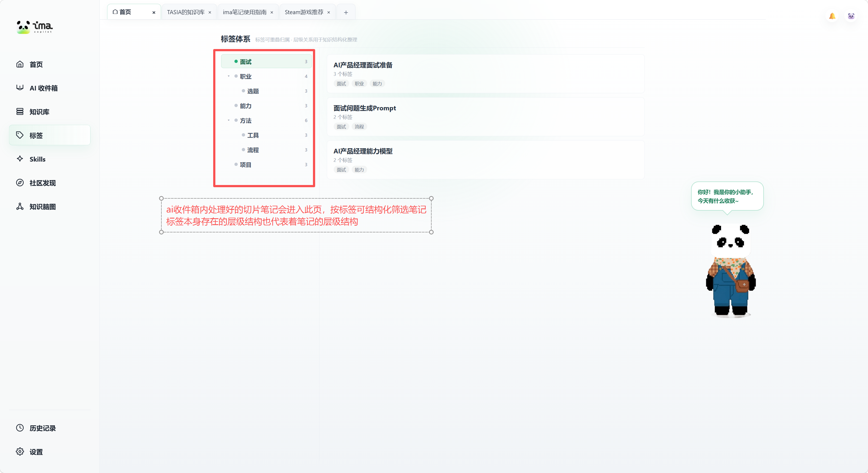Image resolution: width=868 pixels, height=473 pixels.
Task: Switch to the Steam游戏推荐 tab
Action: (x=307, y=12)
